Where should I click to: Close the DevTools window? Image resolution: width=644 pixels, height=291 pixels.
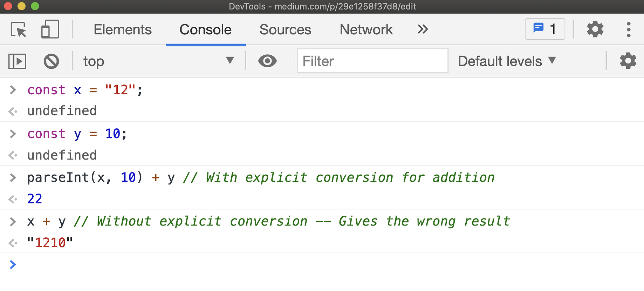8,6
